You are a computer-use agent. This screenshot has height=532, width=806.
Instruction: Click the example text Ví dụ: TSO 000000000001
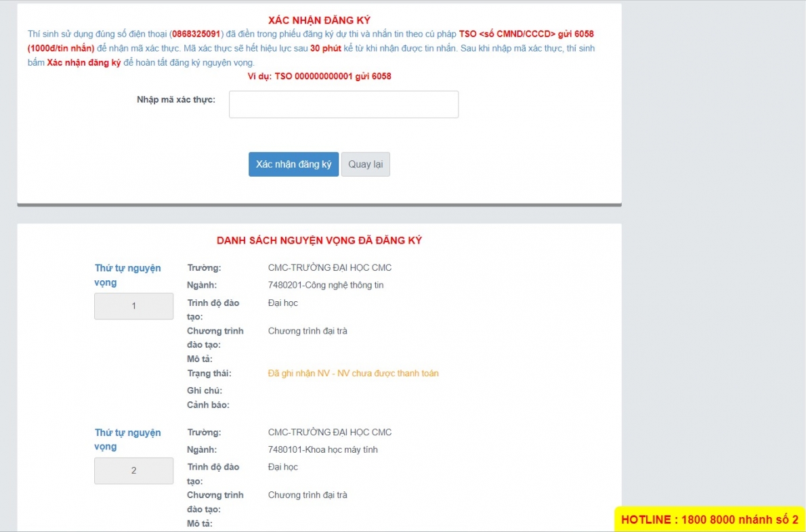(x=319, y=76)
